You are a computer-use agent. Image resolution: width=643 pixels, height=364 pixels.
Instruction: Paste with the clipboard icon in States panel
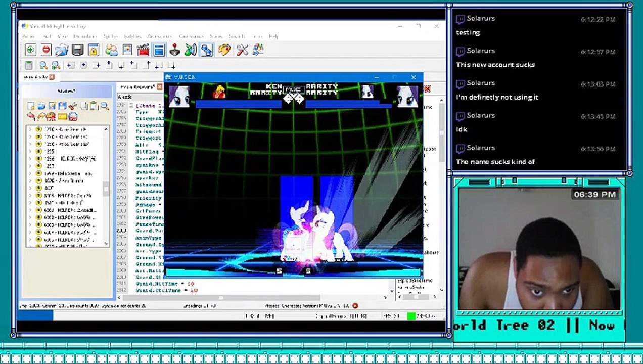coord(94,106)
